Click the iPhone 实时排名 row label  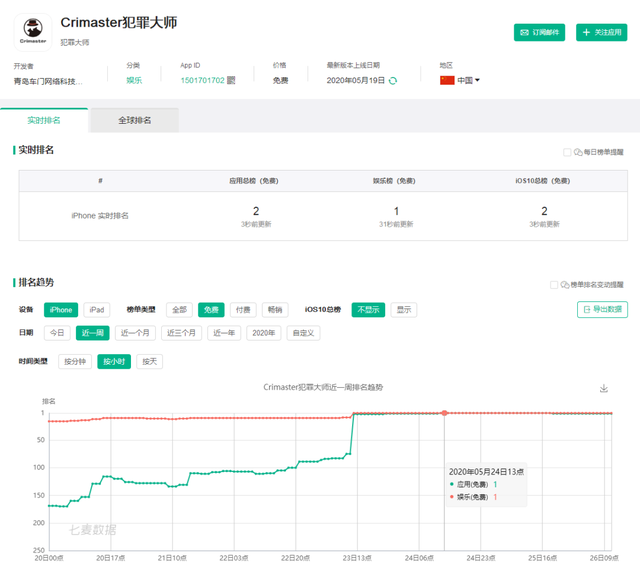(x=100, y=216)
